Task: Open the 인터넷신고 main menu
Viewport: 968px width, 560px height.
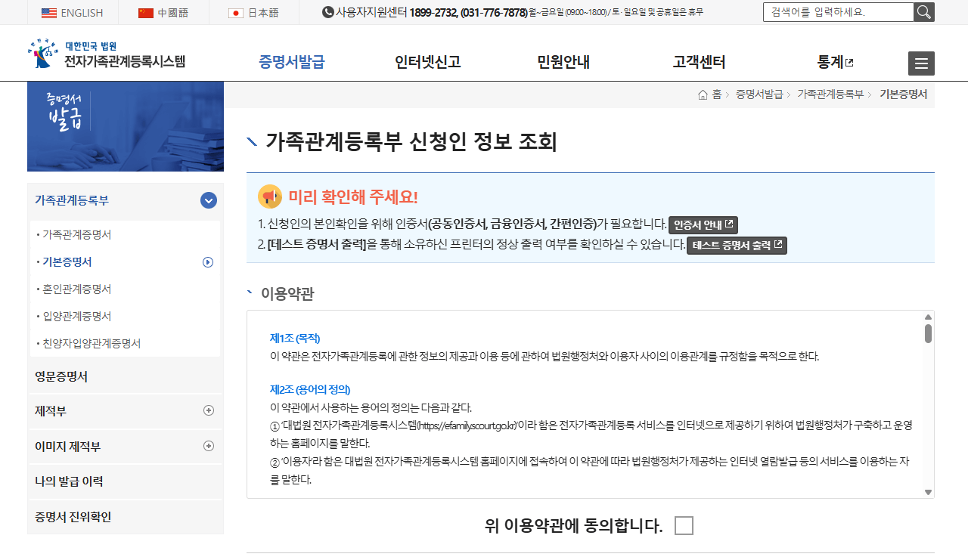Action: tap(427, 62)
